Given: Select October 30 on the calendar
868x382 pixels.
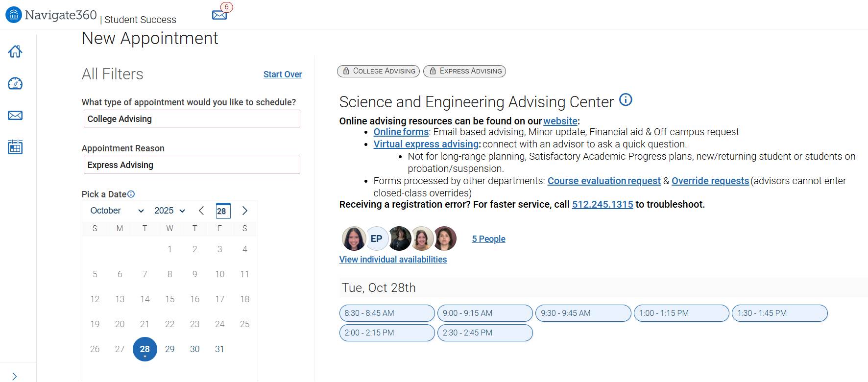Looking at the screenshot, I should 194,349.
